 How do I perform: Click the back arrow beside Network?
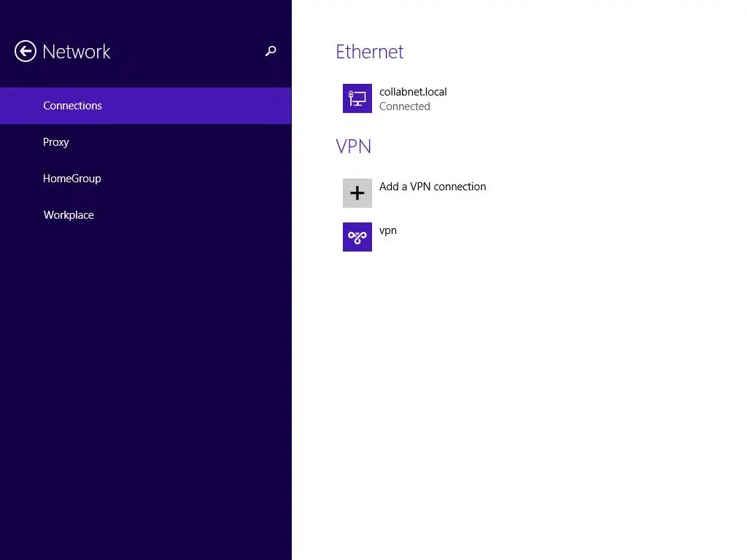pos(26,51)
